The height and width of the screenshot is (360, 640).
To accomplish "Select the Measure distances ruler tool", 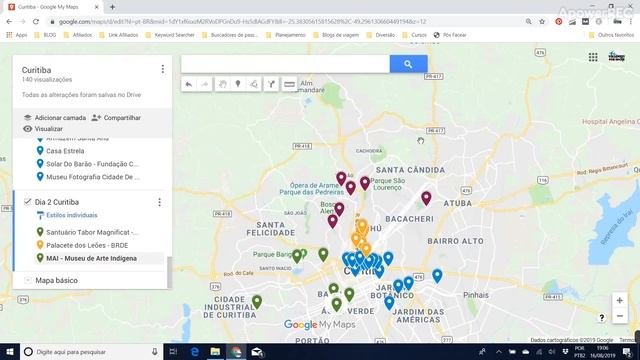I will point(289,84).
